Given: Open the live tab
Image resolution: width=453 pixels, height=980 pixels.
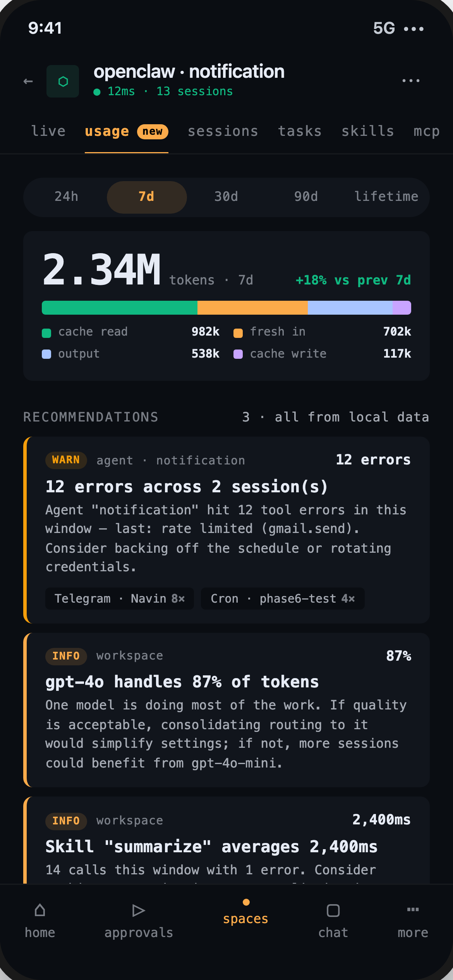Looking at the screenshot, I should (x=48, y=131).
